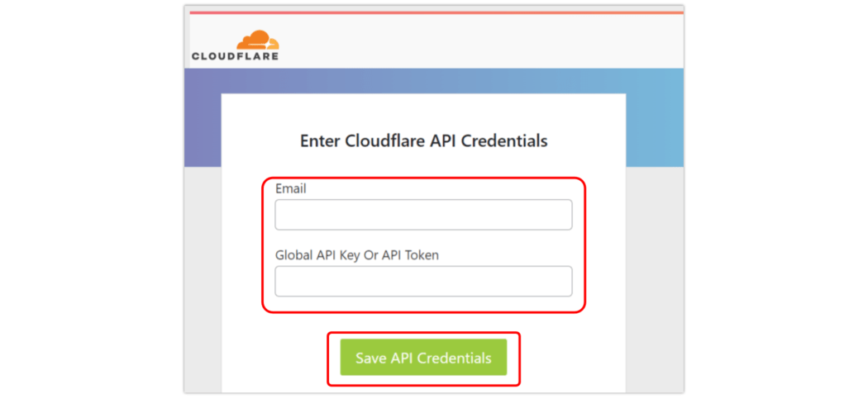Click the pink-orange line atop the header

coord(436,12)
